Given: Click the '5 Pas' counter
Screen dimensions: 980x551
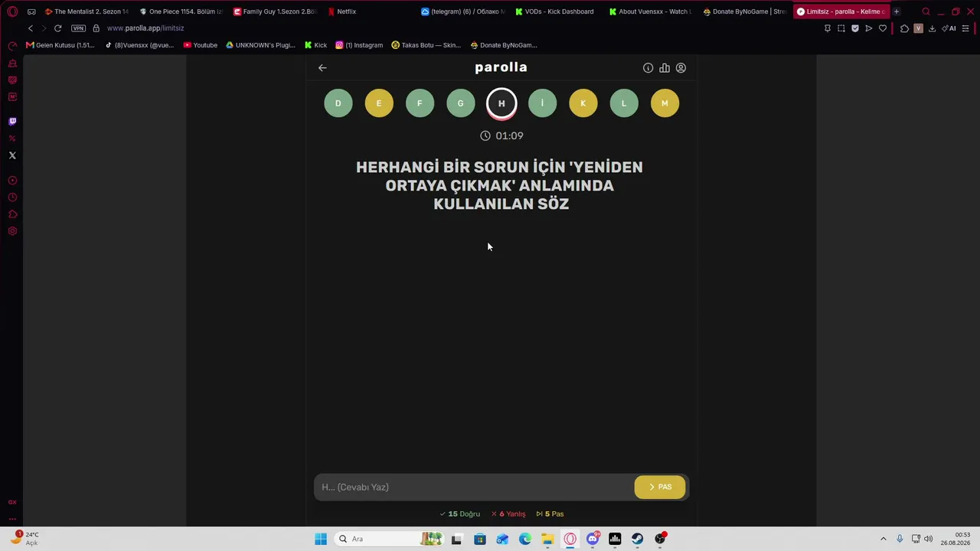Looking at the screenshot, I should (550, 514).
